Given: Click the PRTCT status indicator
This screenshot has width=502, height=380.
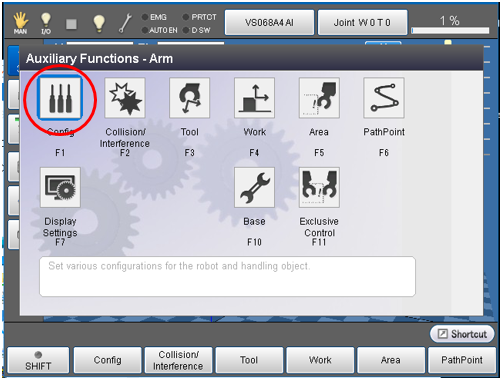Looking at the screenshot, I should pyautogui.click(x=200, y=17).
